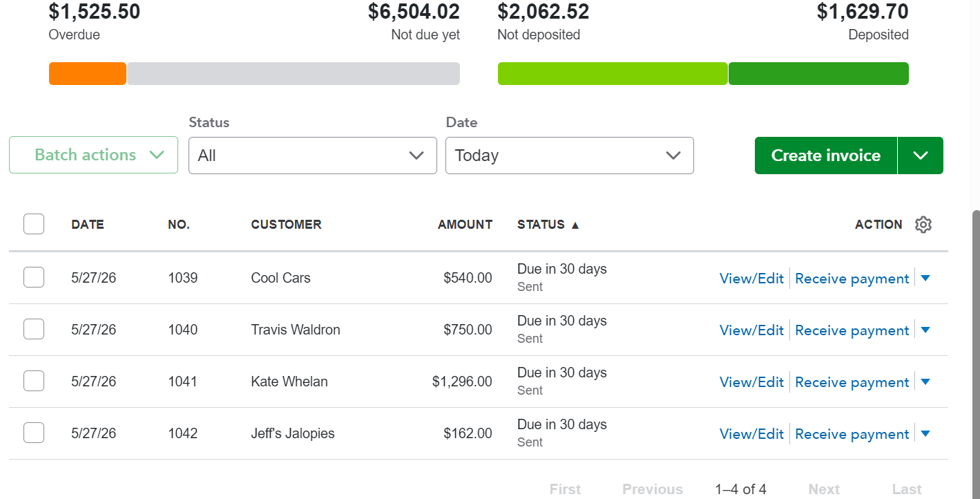
Task: Tick the select-all checkbox in table header
Action: [34, 224]
